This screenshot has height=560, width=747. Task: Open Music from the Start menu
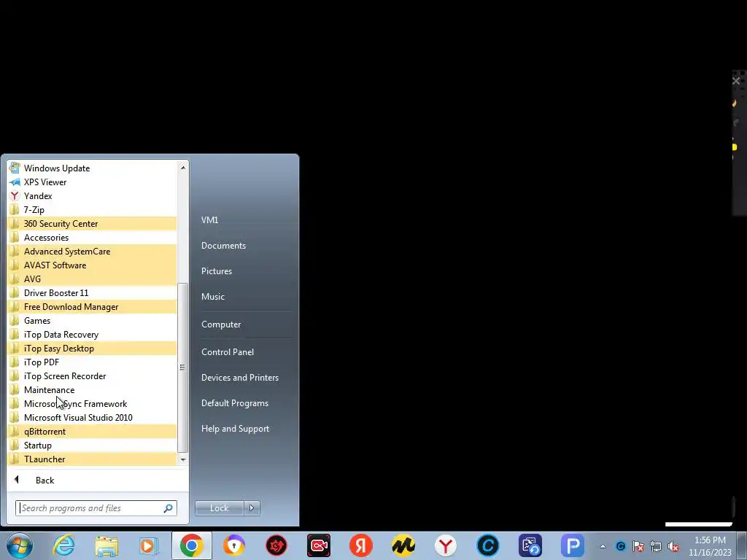pos(212,296)
